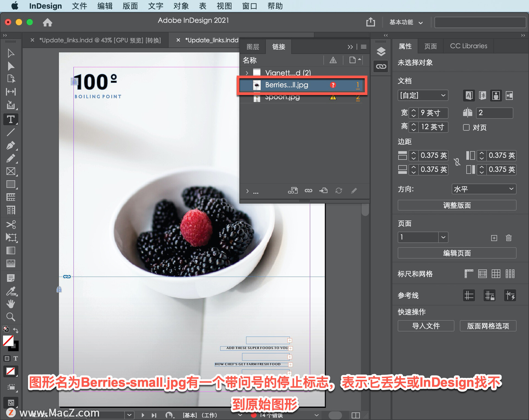The height and width of the screenshot is (420, 529).
Task: Enable the 对页 facing pages checkbox
Action: tap(466, 127)
